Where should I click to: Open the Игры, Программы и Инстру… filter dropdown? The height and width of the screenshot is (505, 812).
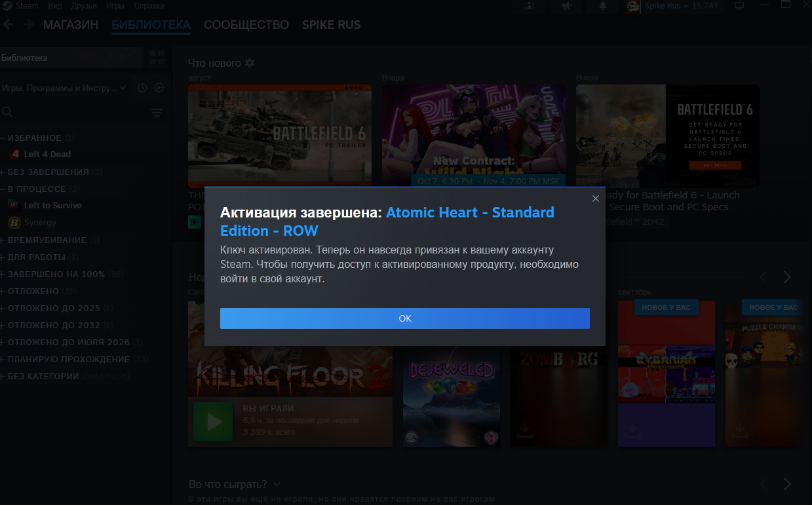64,88
